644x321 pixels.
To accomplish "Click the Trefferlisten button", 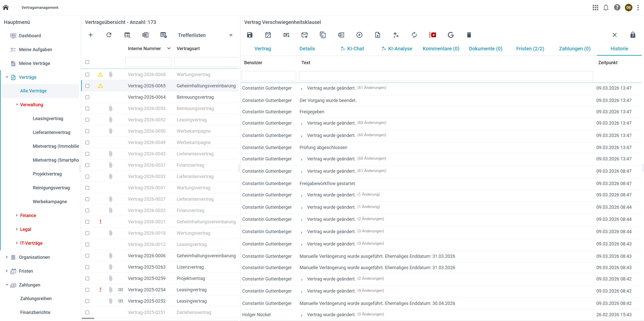I will pos(192,35).
